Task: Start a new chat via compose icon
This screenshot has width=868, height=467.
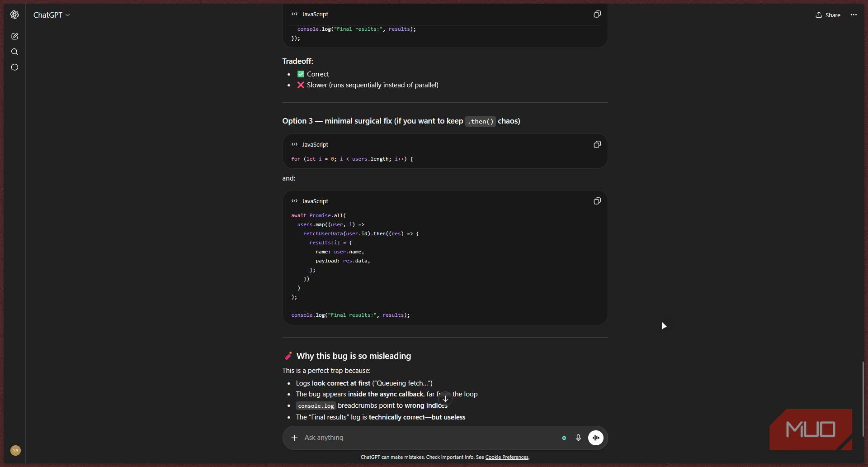Action: click(x=14, y=36)
